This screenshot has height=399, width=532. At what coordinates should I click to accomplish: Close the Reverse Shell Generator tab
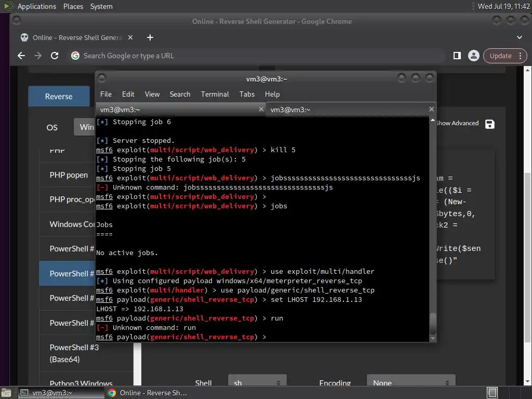coord(130,37)
